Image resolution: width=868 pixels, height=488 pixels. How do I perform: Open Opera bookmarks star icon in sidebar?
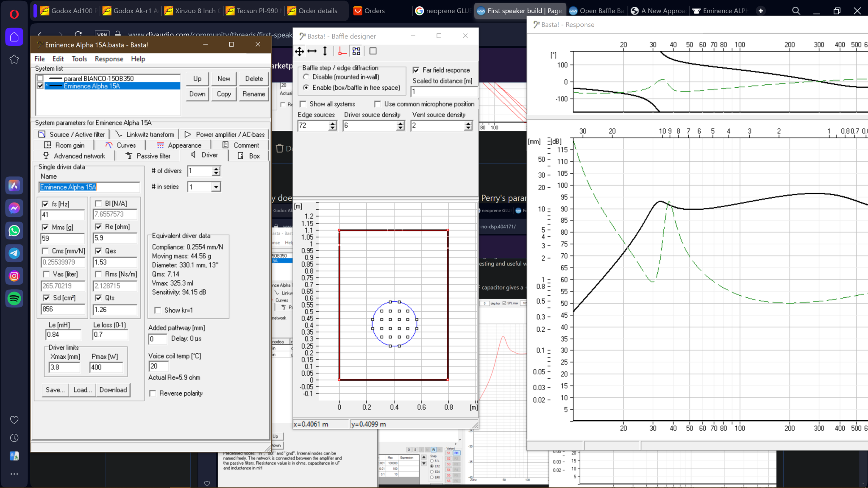pos(14,59)
